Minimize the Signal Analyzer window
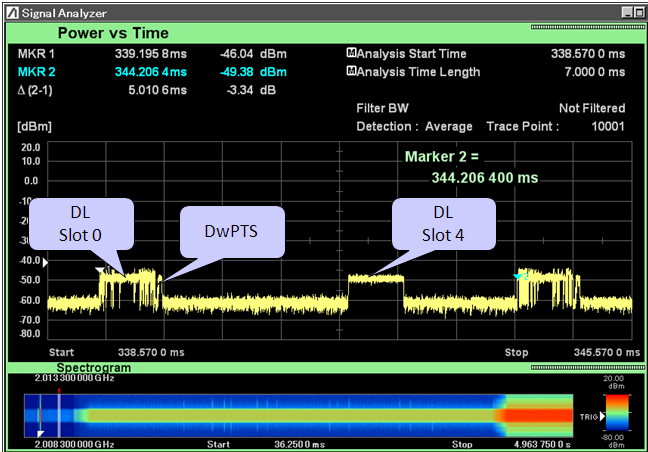 pos(627,13)
